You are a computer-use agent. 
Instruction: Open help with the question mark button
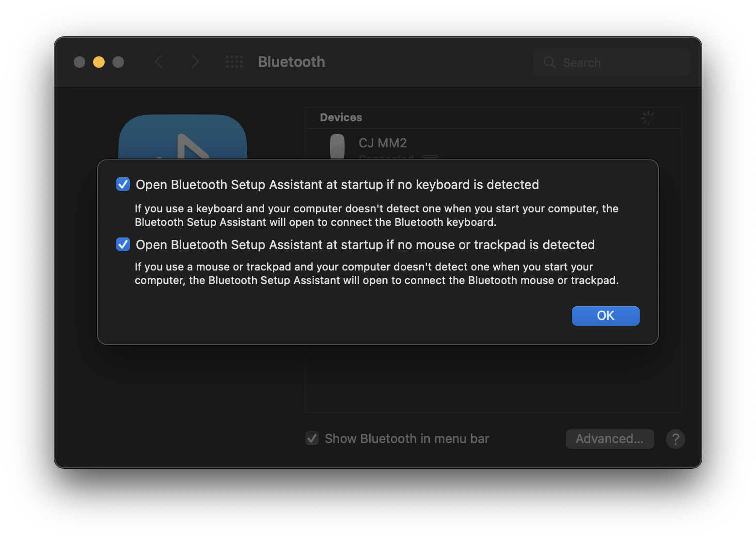tap(675, 439)
